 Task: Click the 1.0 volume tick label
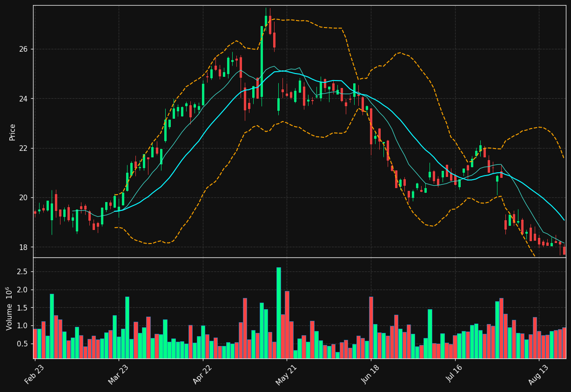pos(23,325)
